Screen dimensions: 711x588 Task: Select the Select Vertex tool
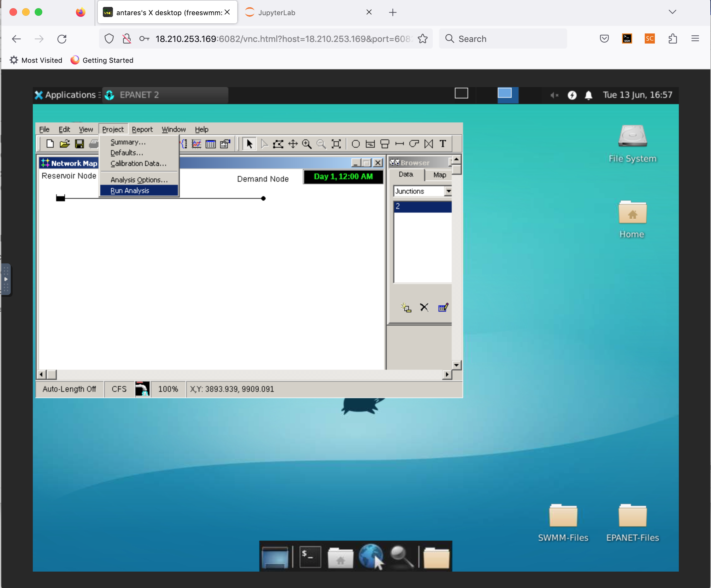(264, 144)
